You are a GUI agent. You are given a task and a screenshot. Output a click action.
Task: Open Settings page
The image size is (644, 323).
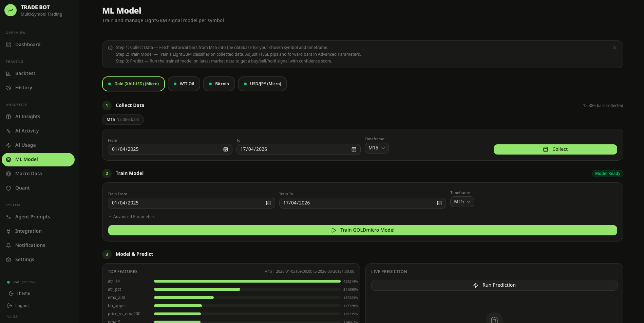click(x=38, y=260)
